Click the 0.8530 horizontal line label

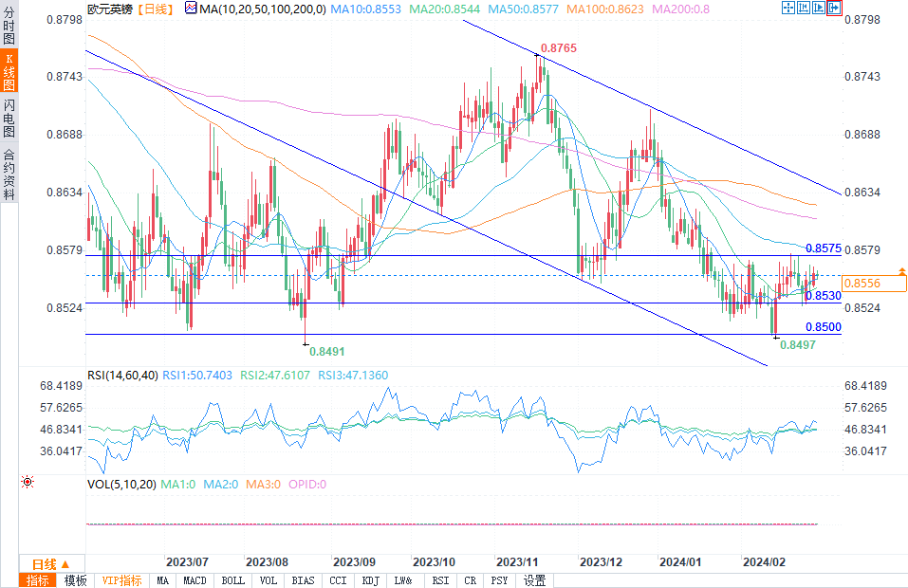[824, 296]
